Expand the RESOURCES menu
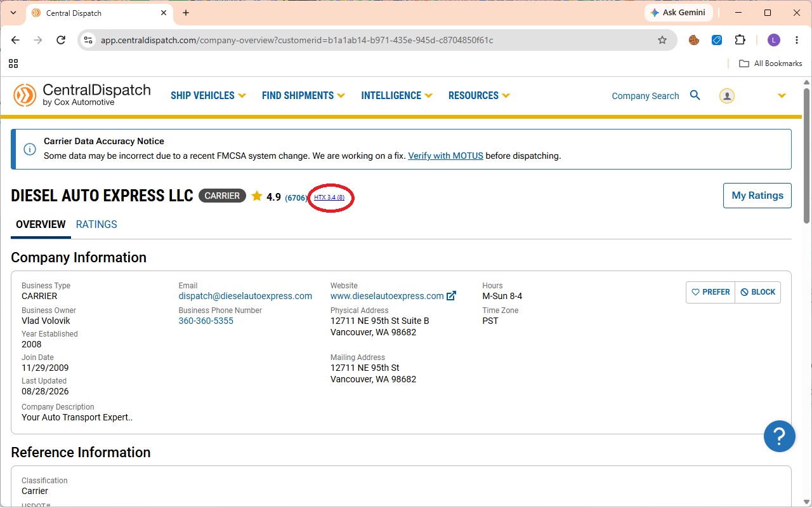 [x=479, y=95]
